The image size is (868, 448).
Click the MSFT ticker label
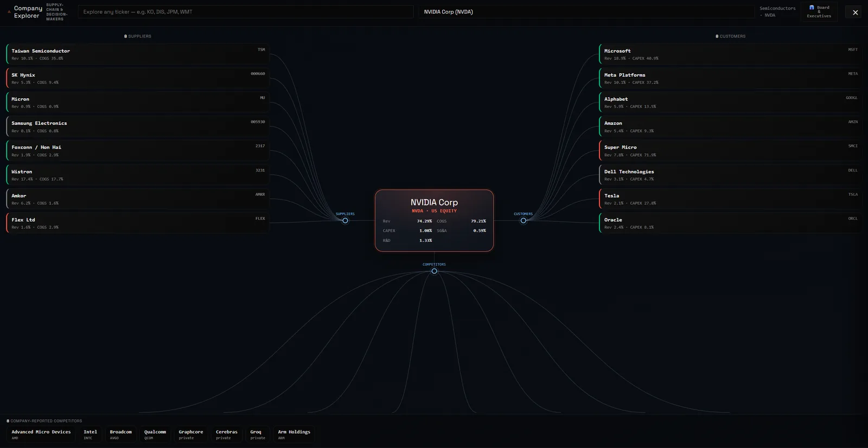[x=853, y=49]
